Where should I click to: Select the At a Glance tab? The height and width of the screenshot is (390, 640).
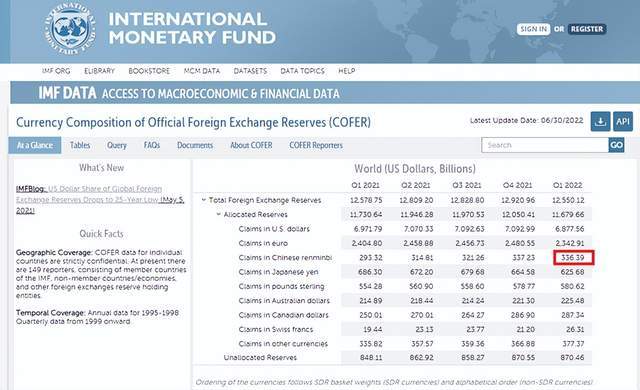35,145
